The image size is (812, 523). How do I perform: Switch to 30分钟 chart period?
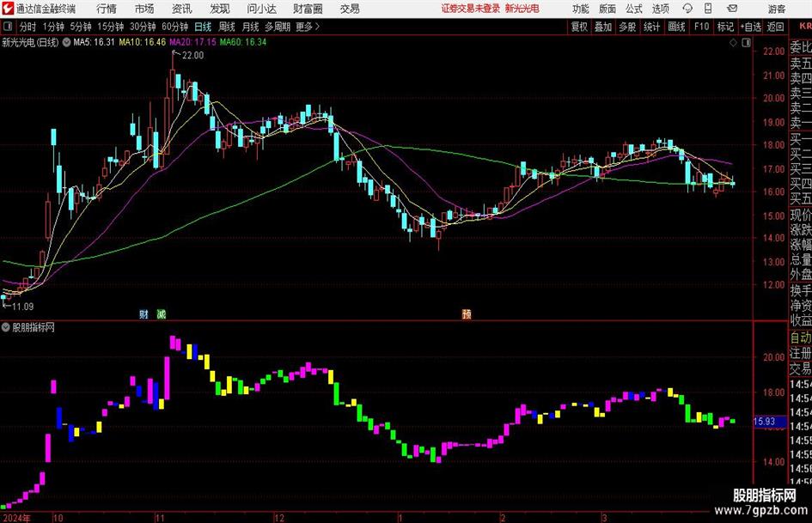pyautogui.click(x=143, y=27)
